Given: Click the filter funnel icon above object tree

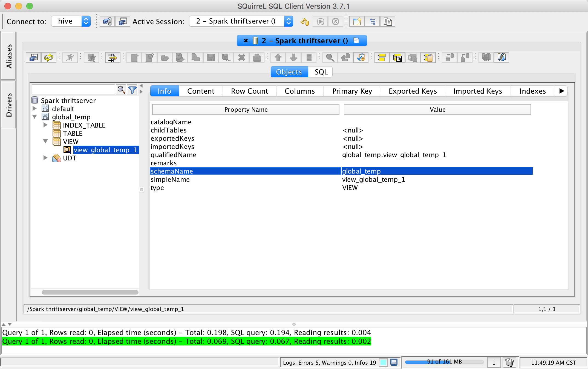Looking at the screenshot, I should 132,90.
